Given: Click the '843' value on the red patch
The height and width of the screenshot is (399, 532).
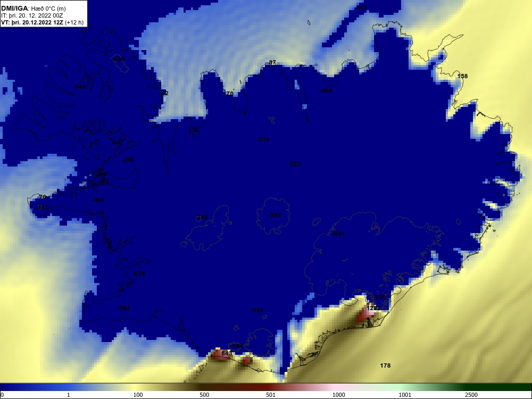Looking at the screenshot, I should 227,353.
